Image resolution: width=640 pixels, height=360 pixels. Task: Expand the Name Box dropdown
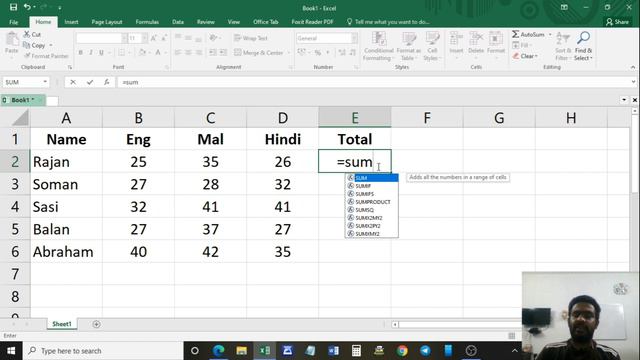[x=45, y=82]
